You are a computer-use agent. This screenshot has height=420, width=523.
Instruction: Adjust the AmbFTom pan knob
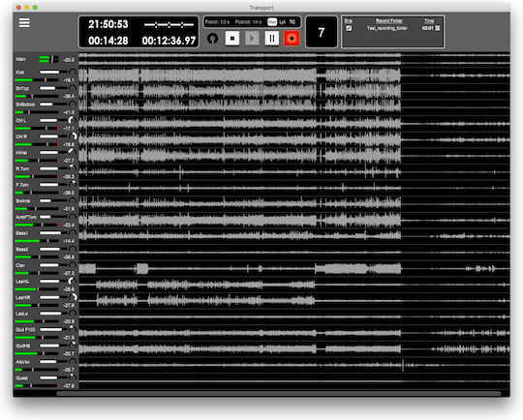pos(72,217)
